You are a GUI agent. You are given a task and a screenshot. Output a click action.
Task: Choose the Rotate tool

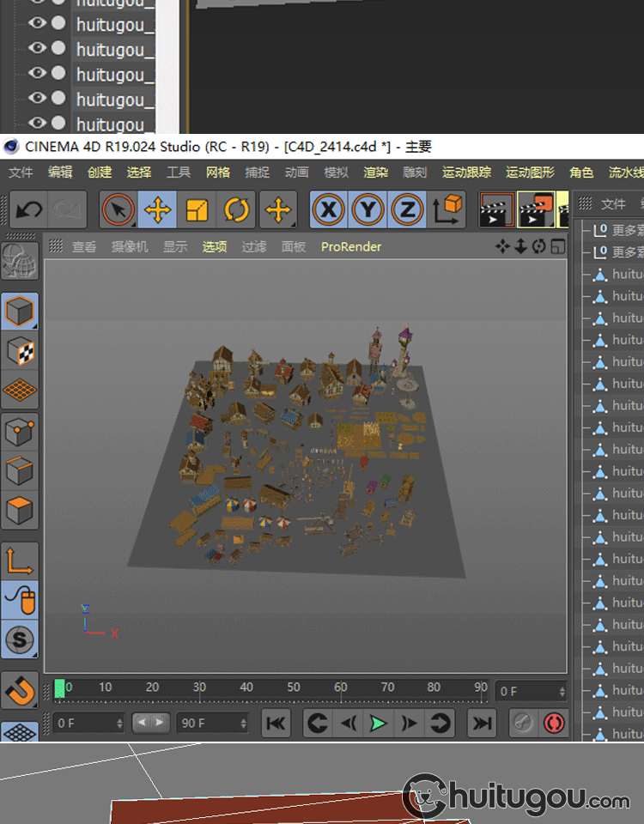click(x=236, y=209)
